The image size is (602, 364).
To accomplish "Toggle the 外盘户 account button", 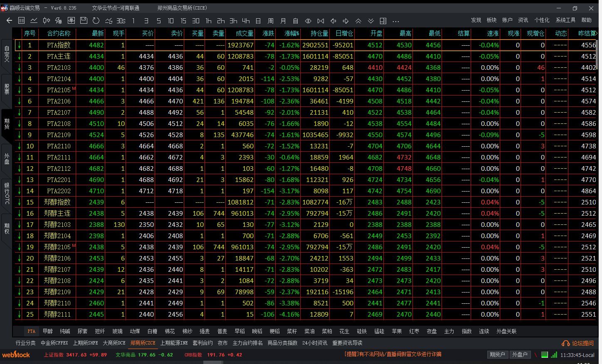I will pyautogui.click(x=520, y=354).
